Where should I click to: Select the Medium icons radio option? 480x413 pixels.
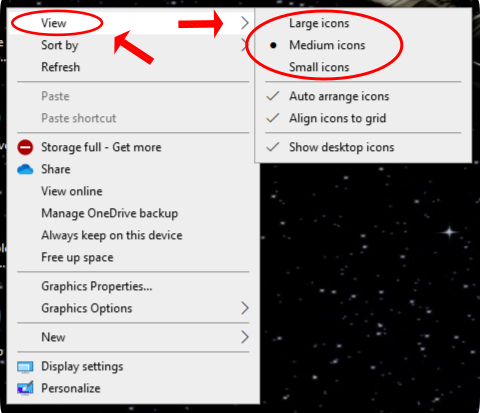point(327,45)
